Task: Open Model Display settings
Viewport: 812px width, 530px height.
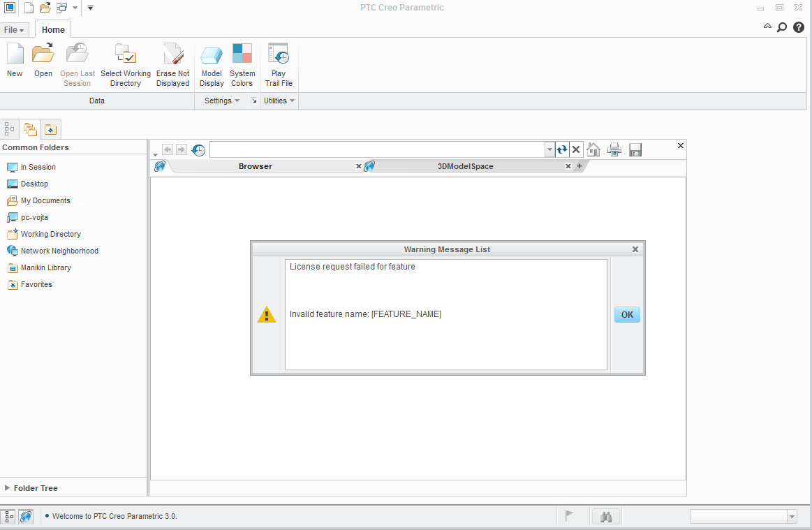Action: point(212,65)
